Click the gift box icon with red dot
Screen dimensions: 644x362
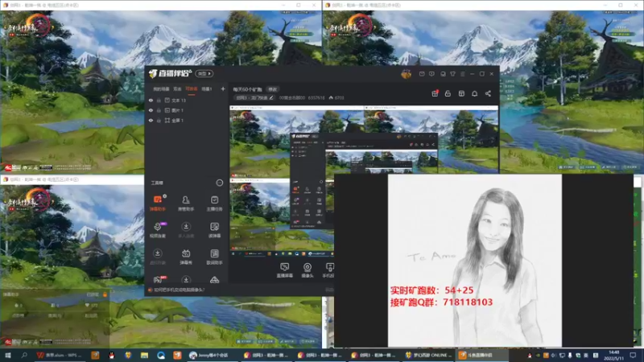click(x=435, y=93)
